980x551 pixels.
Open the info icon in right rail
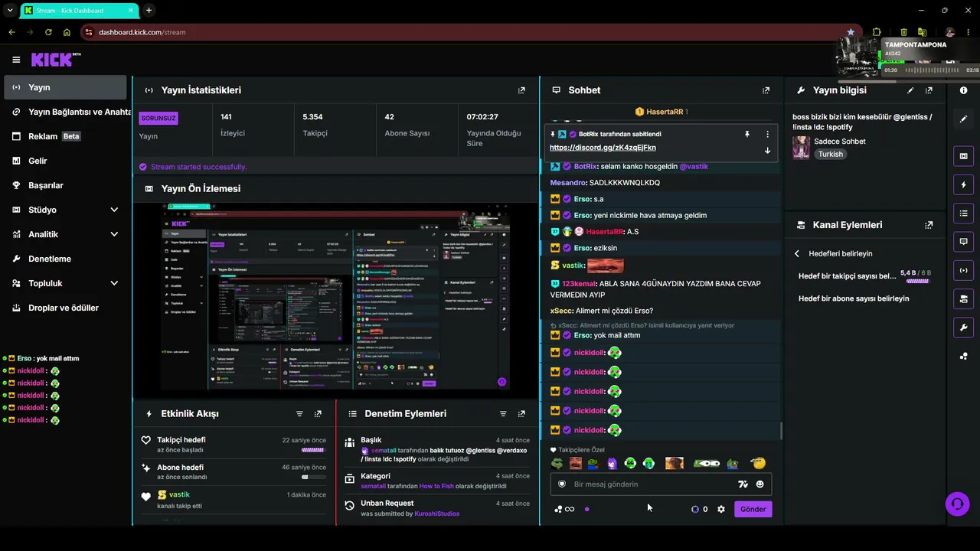963,90
